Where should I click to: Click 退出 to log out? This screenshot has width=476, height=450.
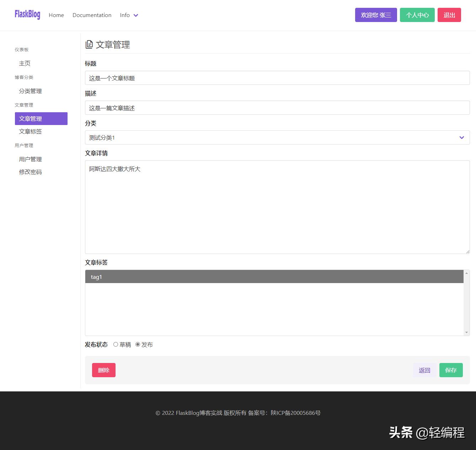pos(449,15)
